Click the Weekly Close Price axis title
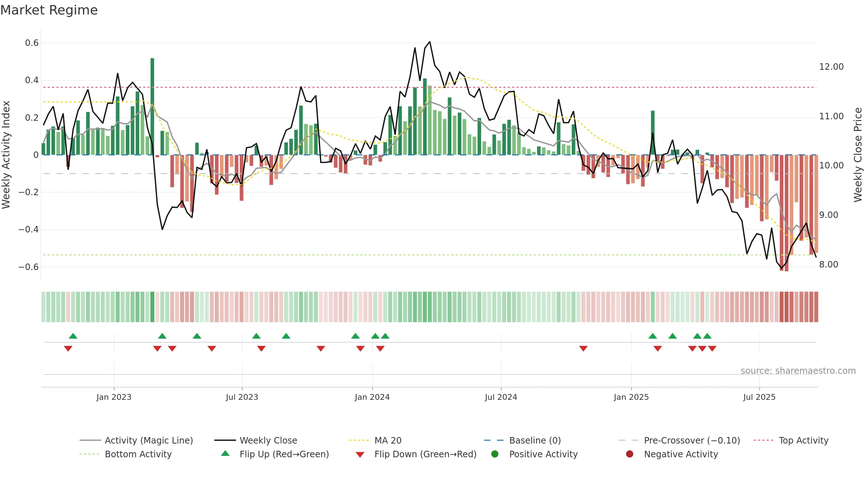Image resolution: width=868 pixels, height=488 pixels. [x=858, y=155]
